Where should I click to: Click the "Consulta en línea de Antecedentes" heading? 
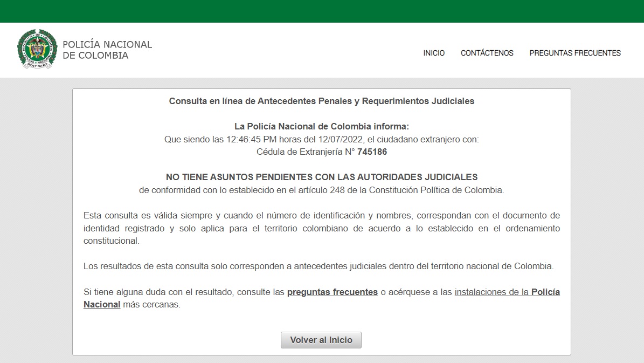[x=321, y=101]
